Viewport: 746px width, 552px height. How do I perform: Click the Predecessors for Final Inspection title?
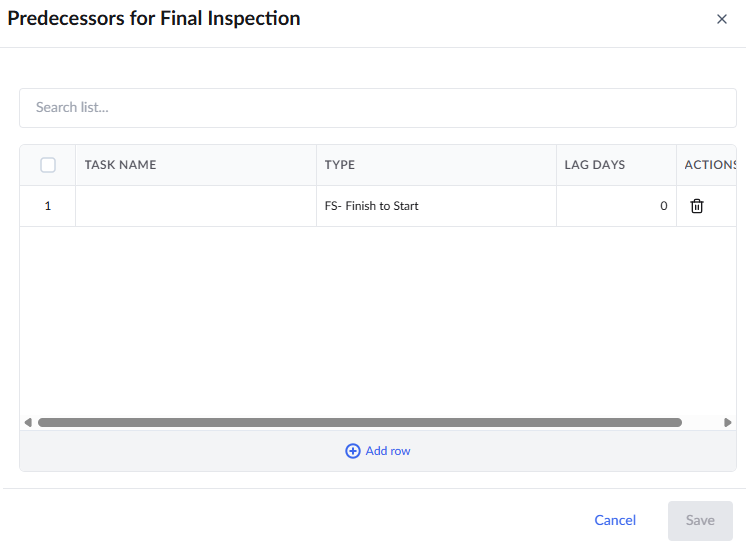pyautogui.click(x=154, y=19)
